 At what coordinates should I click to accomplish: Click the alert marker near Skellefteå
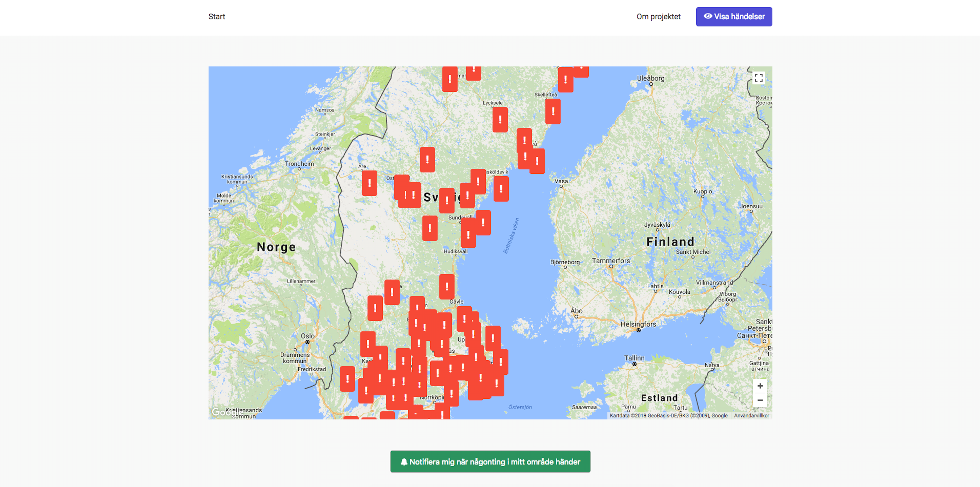[x=553, y=111]
